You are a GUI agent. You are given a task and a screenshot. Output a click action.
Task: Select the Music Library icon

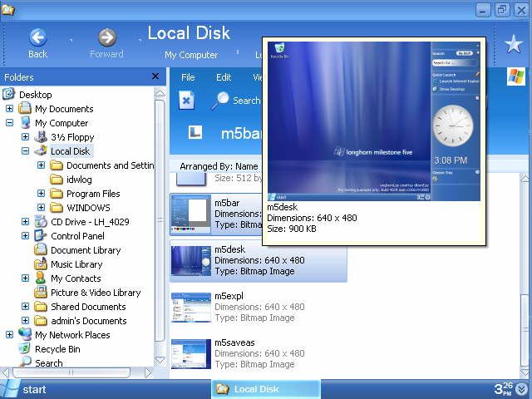point(41,264)
